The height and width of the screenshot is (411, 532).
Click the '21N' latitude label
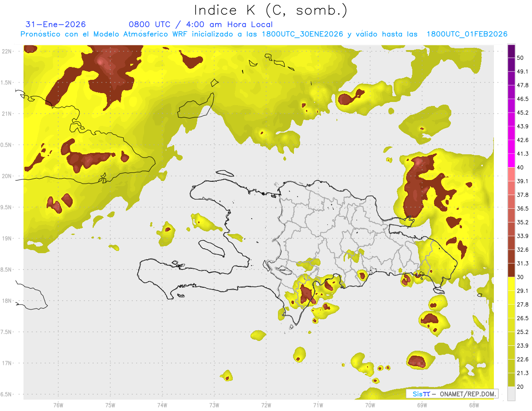click(x=7, y=114)
